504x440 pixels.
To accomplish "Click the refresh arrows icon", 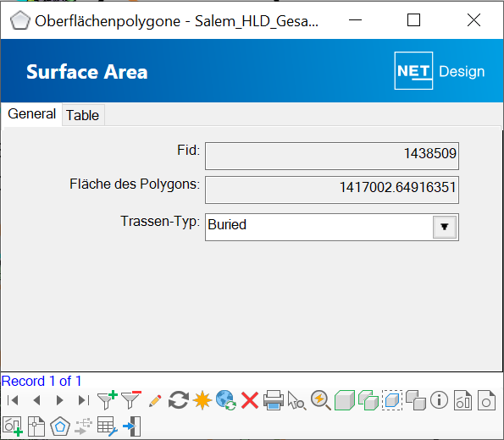I will click(x=179, y=400).
